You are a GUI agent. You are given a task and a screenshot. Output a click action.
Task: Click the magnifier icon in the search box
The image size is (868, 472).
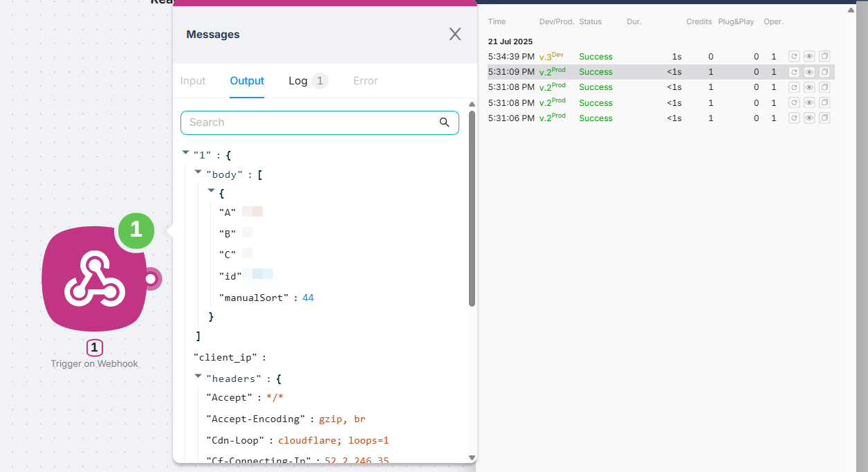click(444, 122)
